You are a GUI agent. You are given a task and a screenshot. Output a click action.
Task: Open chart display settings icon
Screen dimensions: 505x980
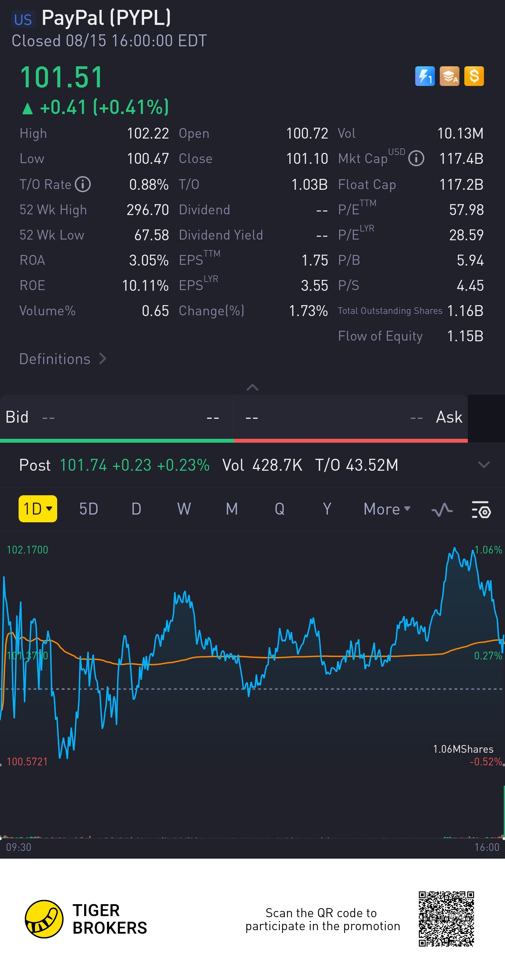(x=481, y=509)
